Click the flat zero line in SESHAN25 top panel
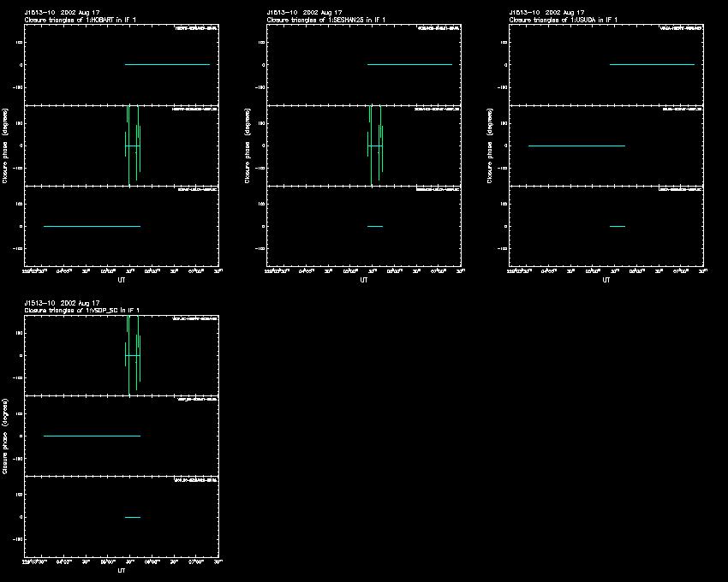The width and height of the screenshot is (728, 582). 409,64
